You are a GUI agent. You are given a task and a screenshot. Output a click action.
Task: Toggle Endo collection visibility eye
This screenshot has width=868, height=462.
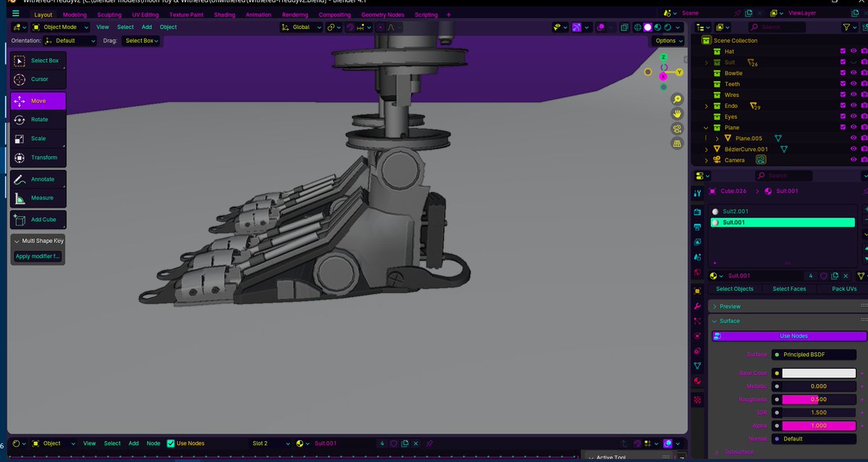(x=854, y=106)
